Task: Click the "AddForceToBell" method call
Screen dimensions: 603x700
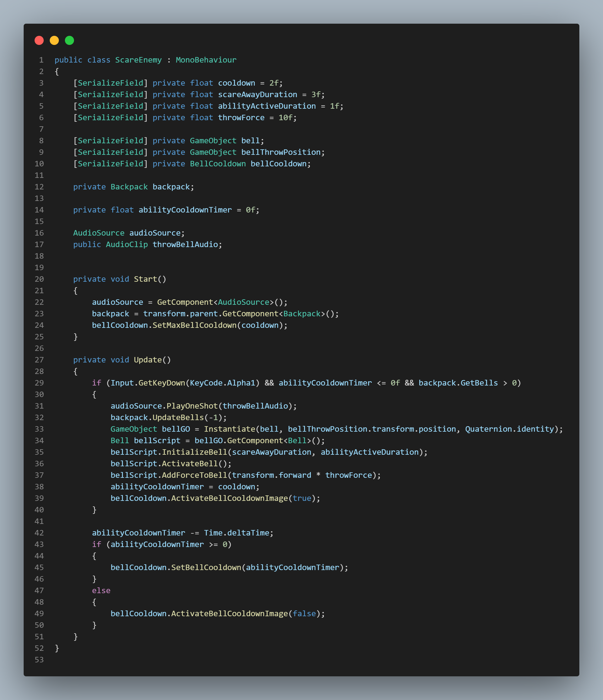Action: (194, 475)
